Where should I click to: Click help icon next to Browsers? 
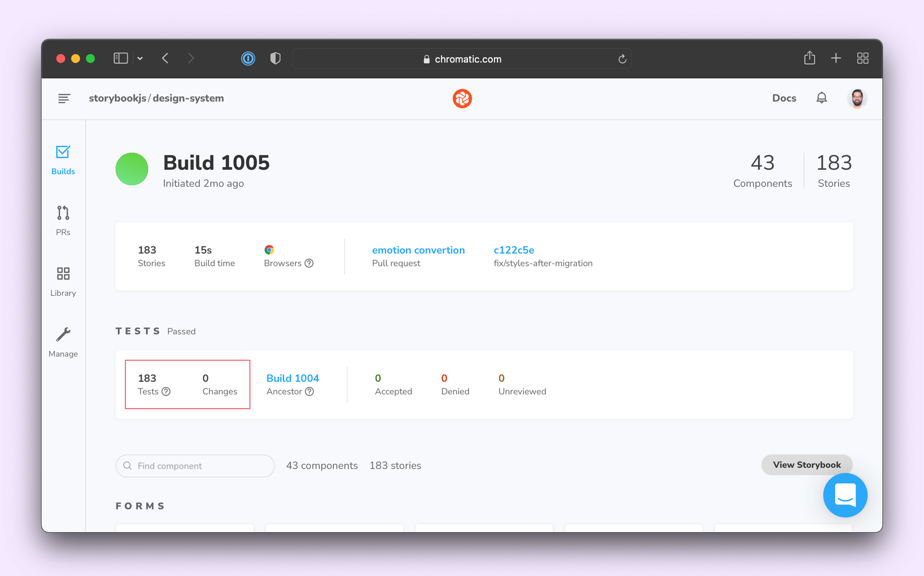[310, 263]
